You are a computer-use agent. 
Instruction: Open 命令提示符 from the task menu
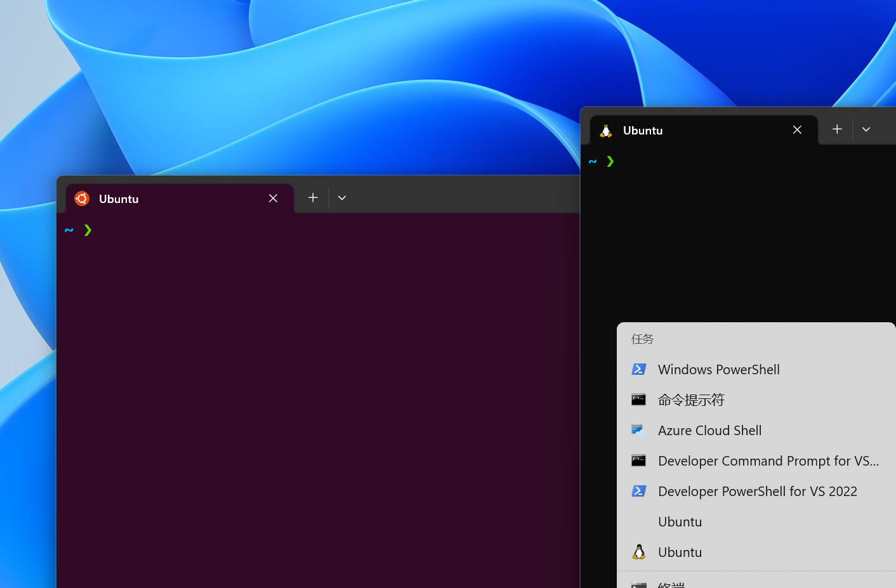tap(691, 400)
